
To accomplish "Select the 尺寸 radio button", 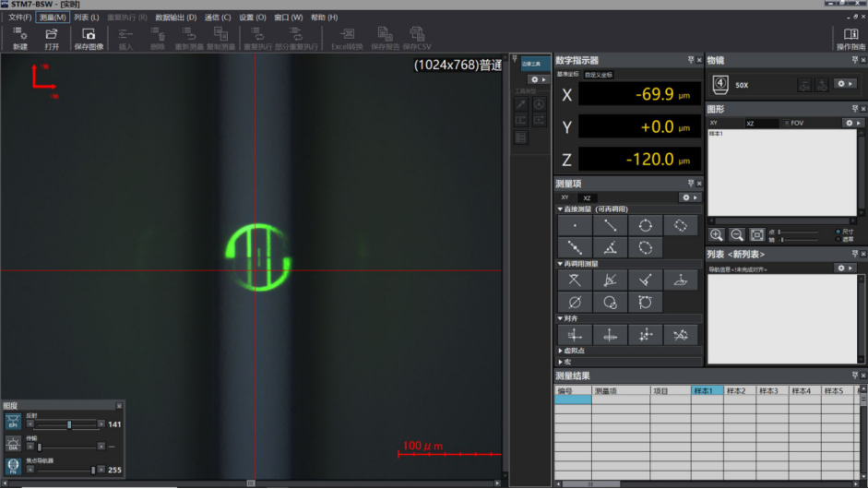I will (x=838, y=232).
